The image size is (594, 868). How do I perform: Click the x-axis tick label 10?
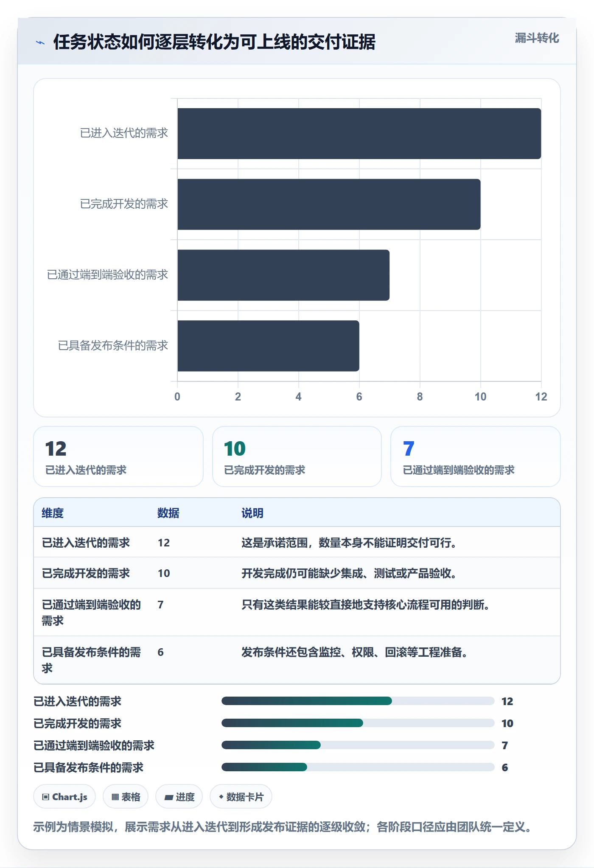480,397
